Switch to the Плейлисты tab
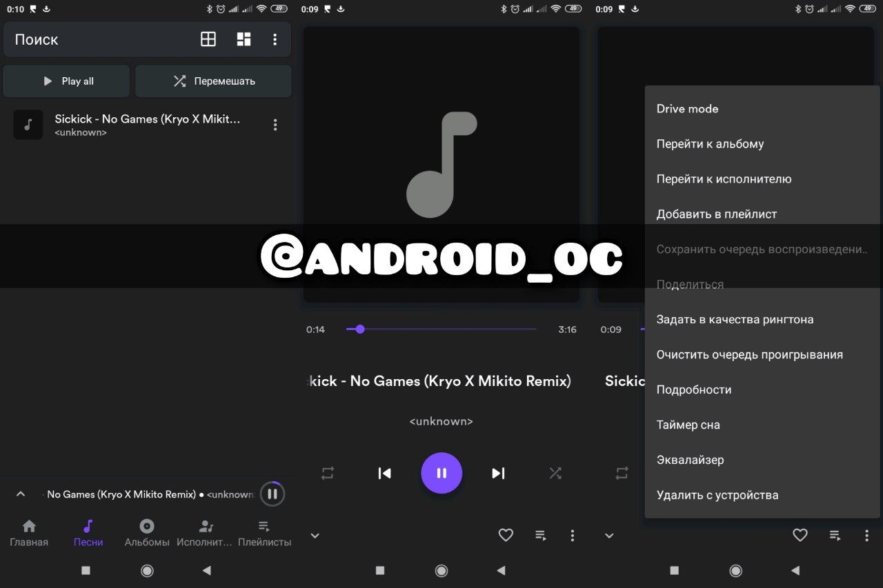Image resolution: width=883 pixels, height=588 pixels. coord(264,534)
